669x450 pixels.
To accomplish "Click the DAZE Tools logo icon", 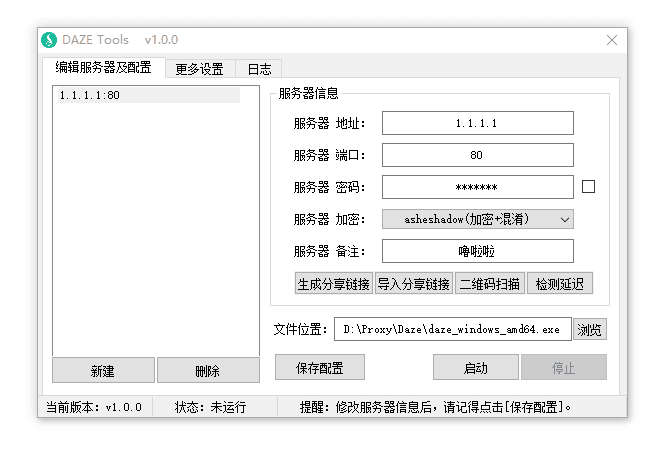I will 48,40.
